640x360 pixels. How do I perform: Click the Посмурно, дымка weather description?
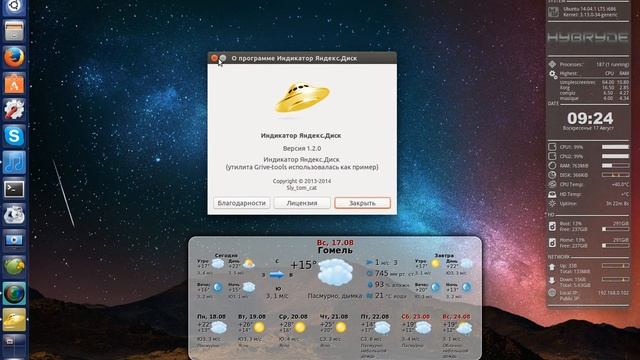(335, 296)
